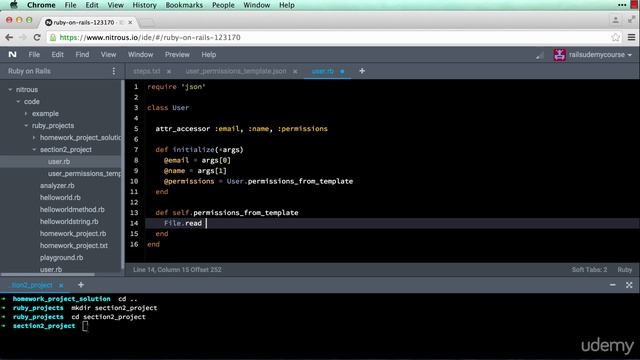Go back with browser back arrow

(9, 38)
